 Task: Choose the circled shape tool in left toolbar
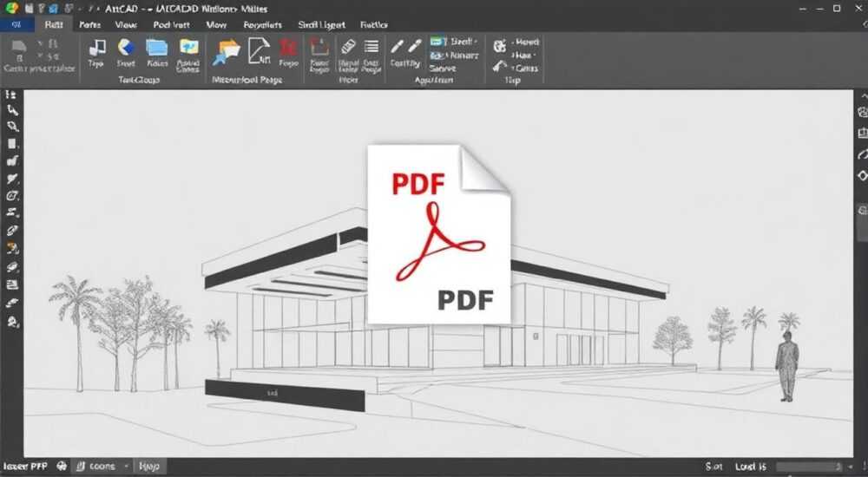coord(12,195)
